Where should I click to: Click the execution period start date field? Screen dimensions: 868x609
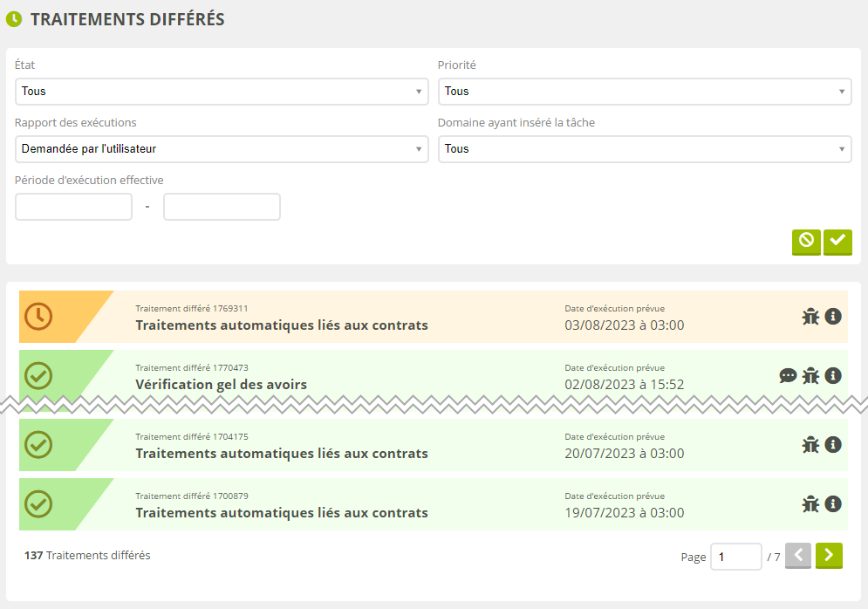[74, 207]
